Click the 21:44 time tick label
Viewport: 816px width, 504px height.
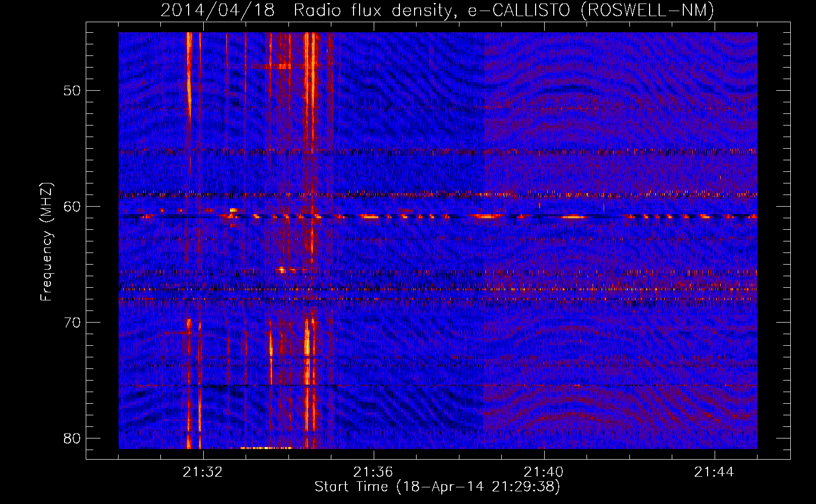(x=714, y=472)
